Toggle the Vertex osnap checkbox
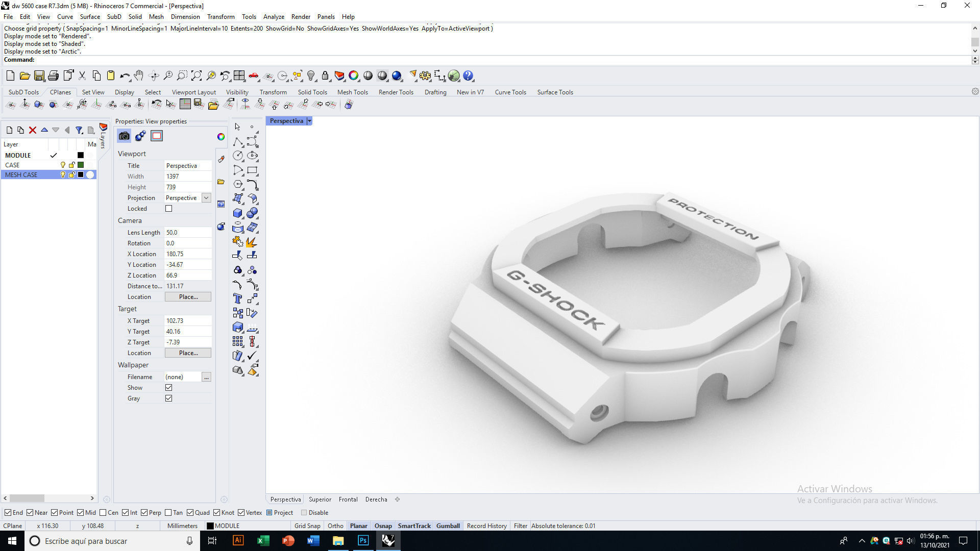 241,513
